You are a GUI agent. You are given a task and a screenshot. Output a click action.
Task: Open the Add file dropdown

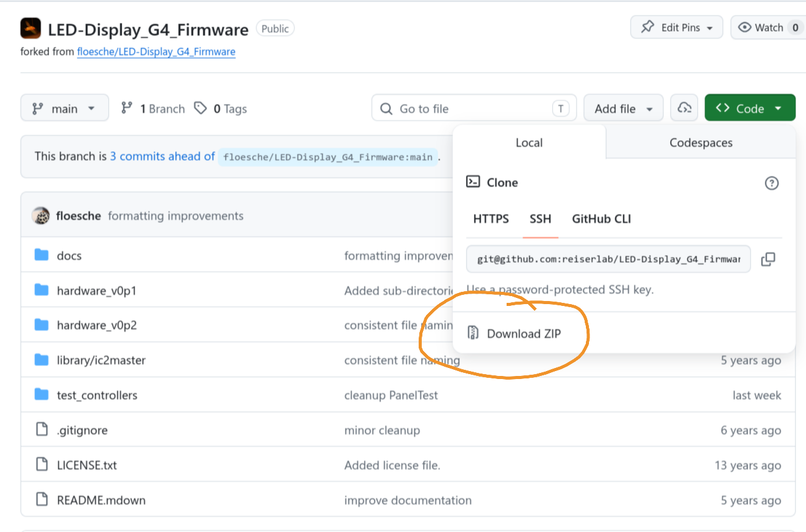click(x=623, y=109)
